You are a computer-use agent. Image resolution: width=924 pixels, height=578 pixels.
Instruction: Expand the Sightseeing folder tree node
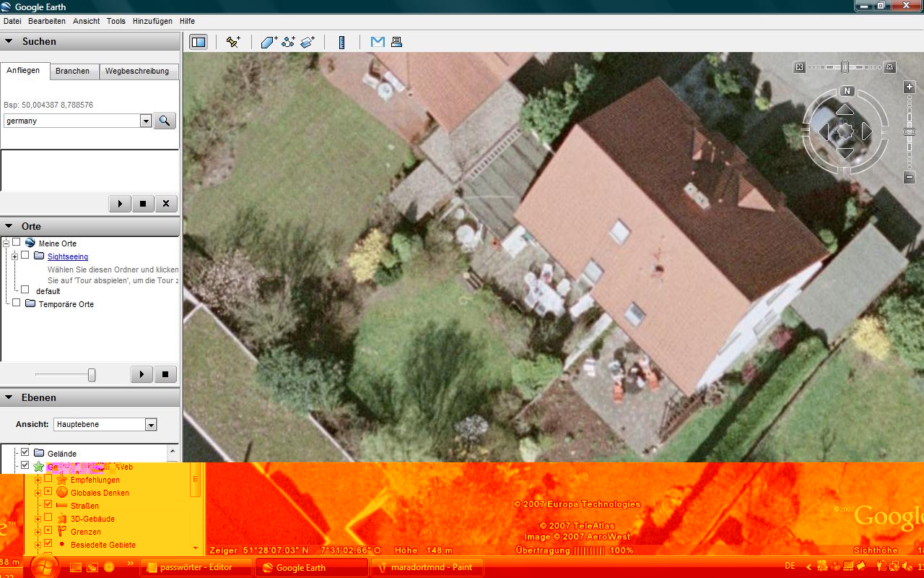pyautogui.click(x=14, y=256)
